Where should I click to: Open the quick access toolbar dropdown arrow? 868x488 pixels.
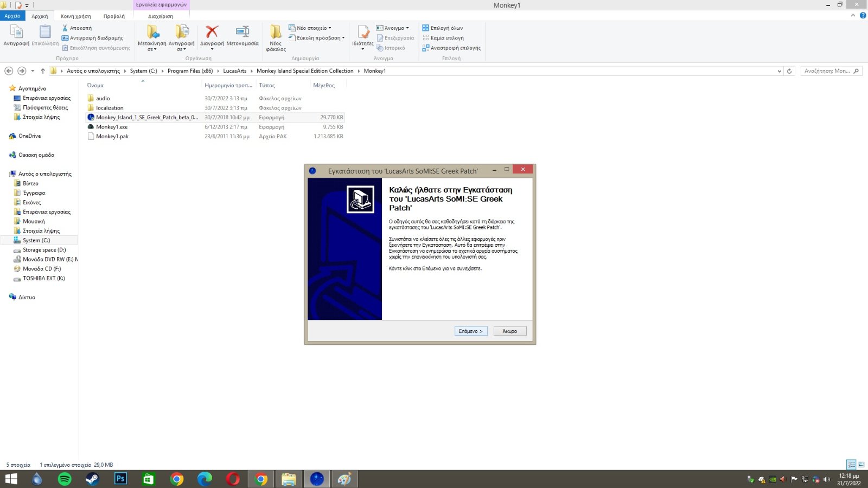click(x=27, y=5)
